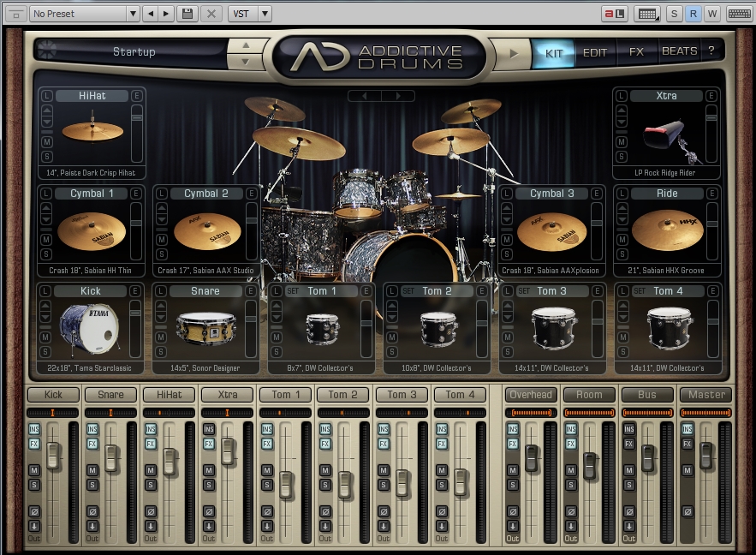Click the Kick channel volume fader
Viewport: 756px width, 555px height.
click(53, 455)
